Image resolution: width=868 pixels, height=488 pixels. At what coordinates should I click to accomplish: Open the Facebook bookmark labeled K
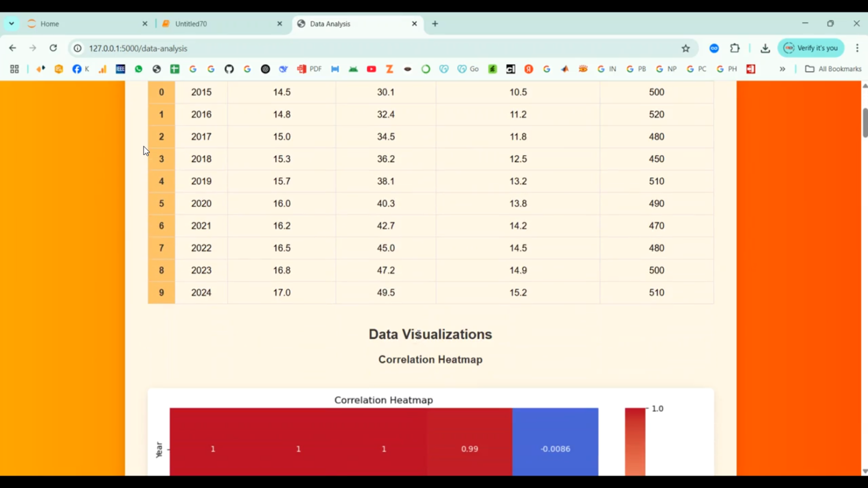80,69
